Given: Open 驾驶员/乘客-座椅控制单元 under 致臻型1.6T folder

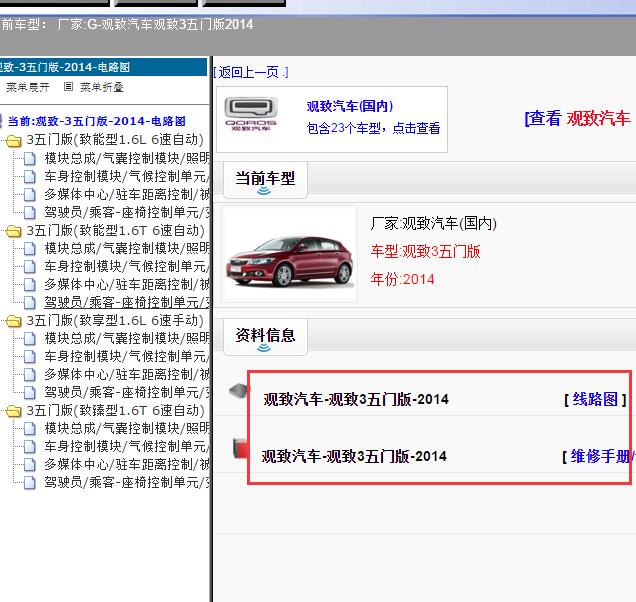Looking at the screenshot, I should [127, 482].
